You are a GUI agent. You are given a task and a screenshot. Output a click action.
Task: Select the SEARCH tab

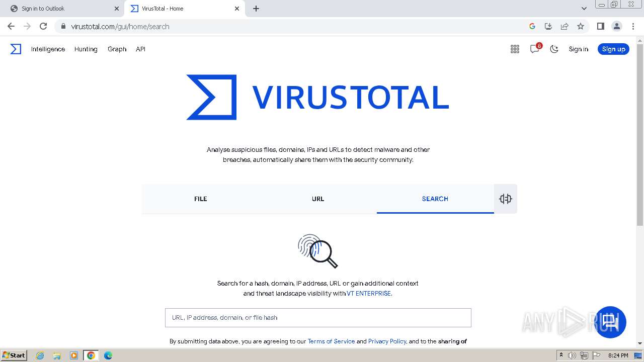pyautogui.click(x=435, y=199)
